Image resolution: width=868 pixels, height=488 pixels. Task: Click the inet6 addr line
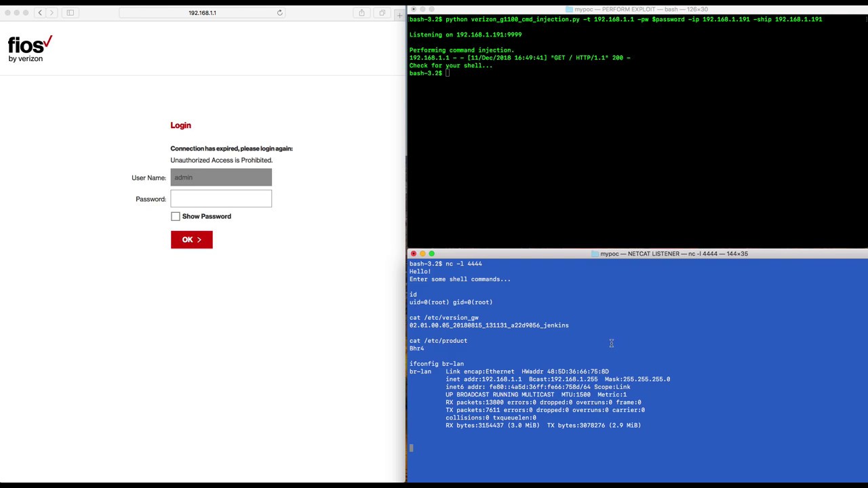point(538,387)
